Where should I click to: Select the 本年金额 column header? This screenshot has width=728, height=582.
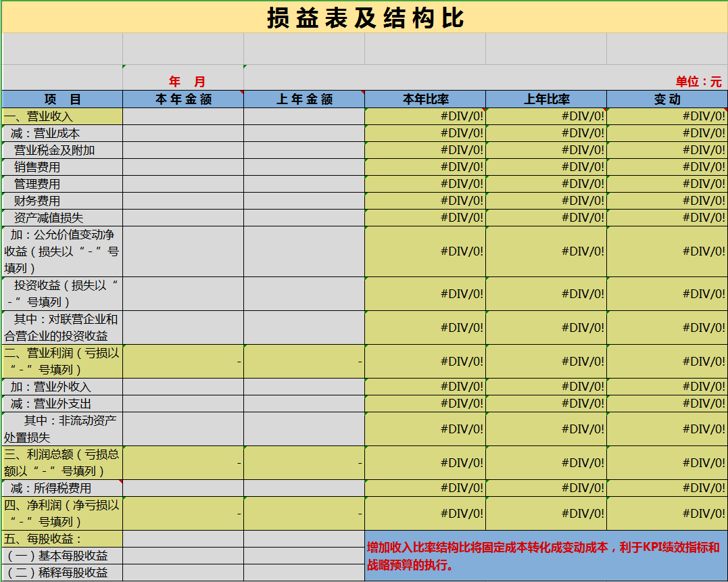[183, 99]
